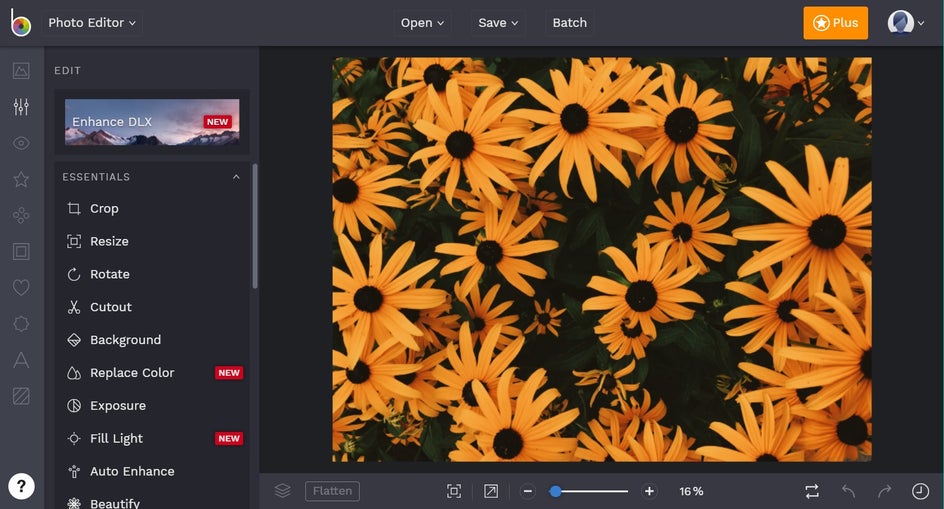944x509 pixels.
Task: Click the full size view icon
Action: (x=491, y=491)
